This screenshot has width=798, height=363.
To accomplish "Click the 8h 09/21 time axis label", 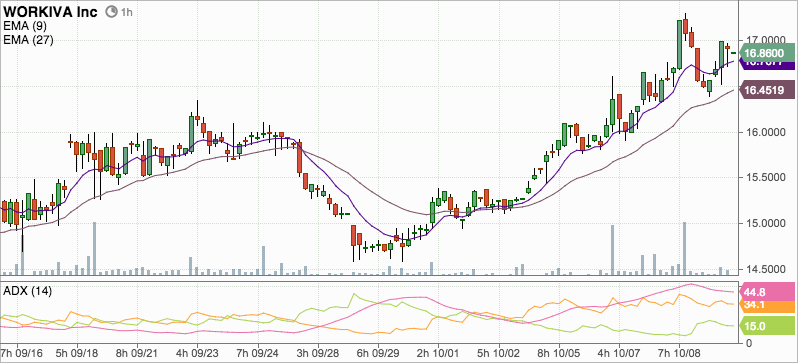I will [137, 352].
